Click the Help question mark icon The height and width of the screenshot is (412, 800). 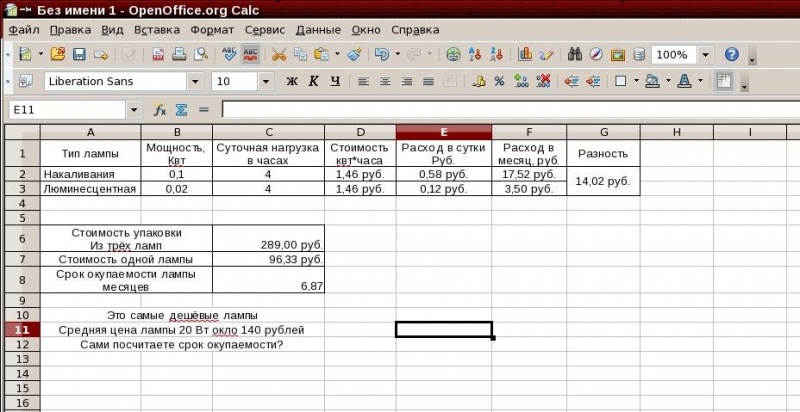tap(732, 54)
